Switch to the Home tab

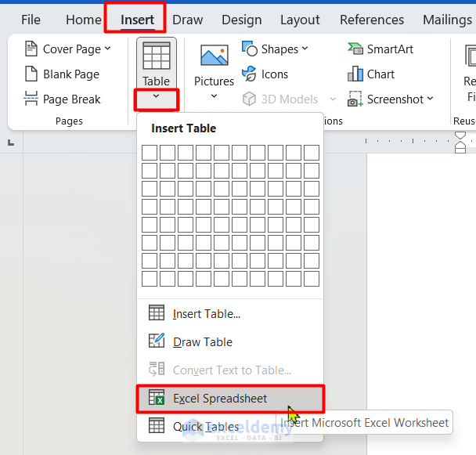coord(84,20)
